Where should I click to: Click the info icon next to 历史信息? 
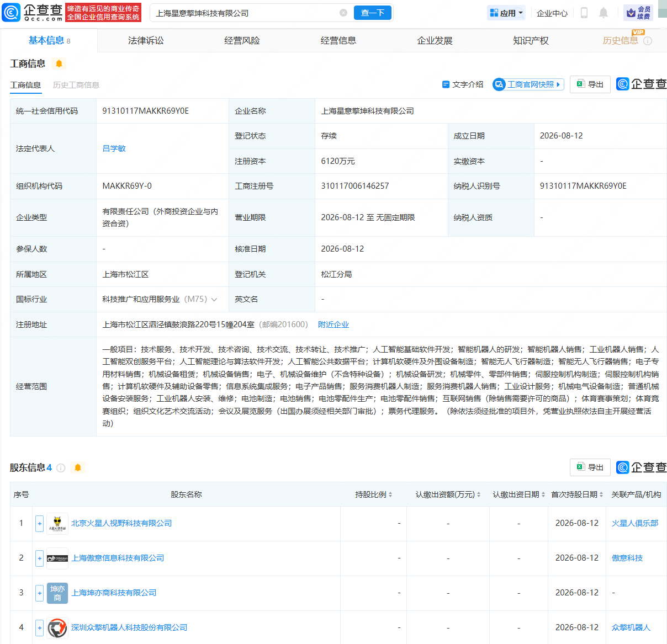[648, 41]
